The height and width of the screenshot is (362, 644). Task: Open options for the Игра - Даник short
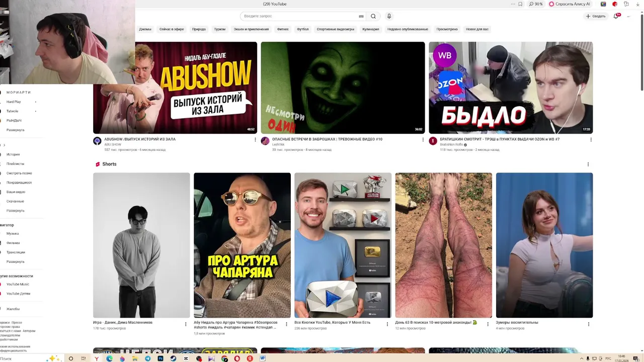(x=186, y=324)
